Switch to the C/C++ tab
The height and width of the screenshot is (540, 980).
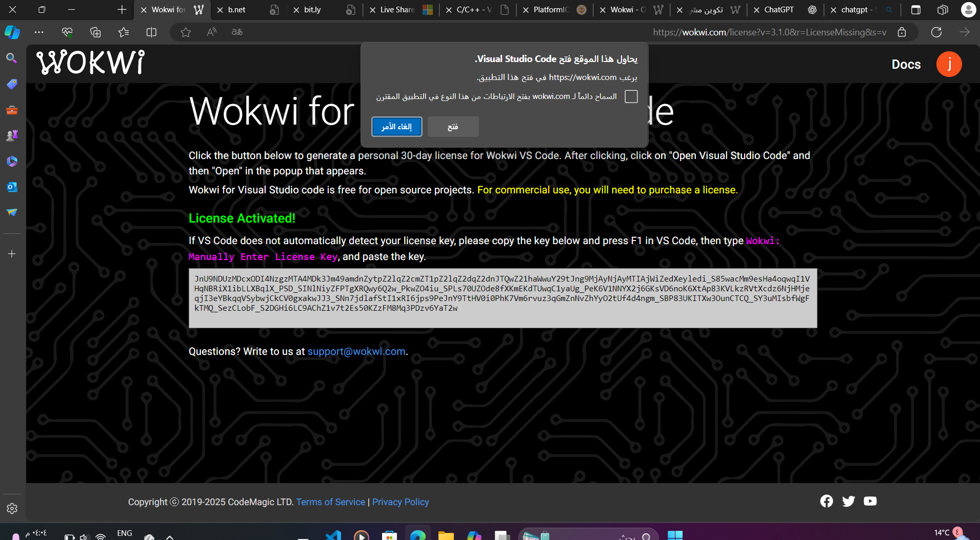pos(477,10)
